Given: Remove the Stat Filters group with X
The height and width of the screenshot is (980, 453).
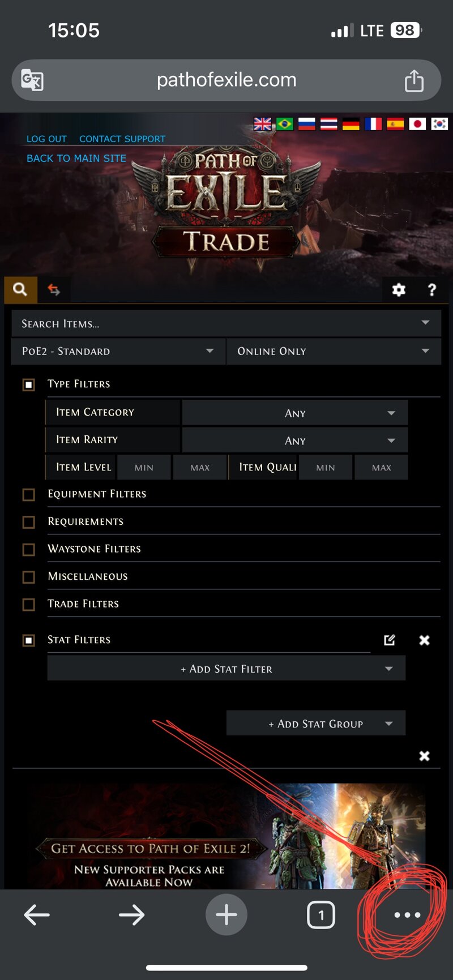Looking at the screenshot, I should pos(424,640).
